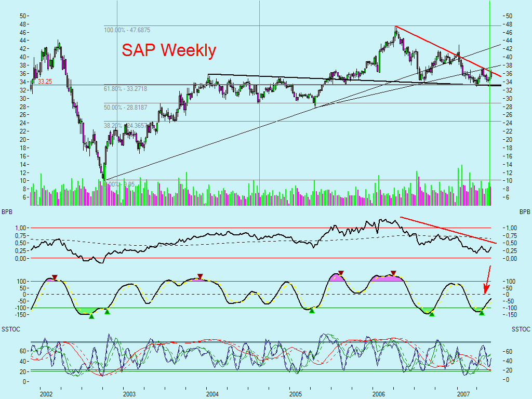Click the 61.80% - 33.2718 Fibonacci label
The width and height of the screenshot is (532, 399).
126,89
